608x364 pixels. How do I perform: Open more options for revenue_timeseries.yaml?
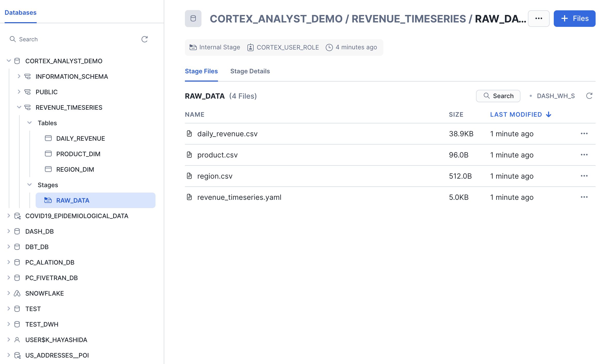[x=584, y=197]
